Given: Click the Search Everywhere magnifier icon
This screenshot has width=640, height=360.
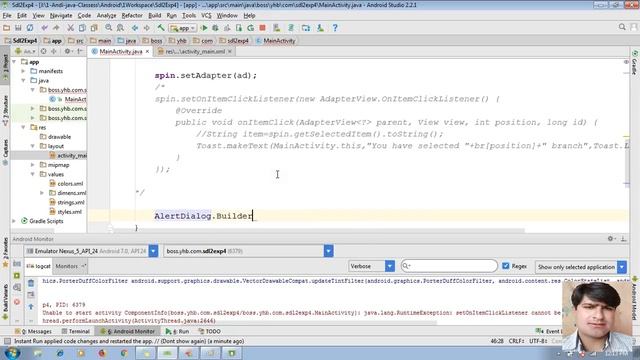Looking at the screenshot, I should click(x=622, y=27).
